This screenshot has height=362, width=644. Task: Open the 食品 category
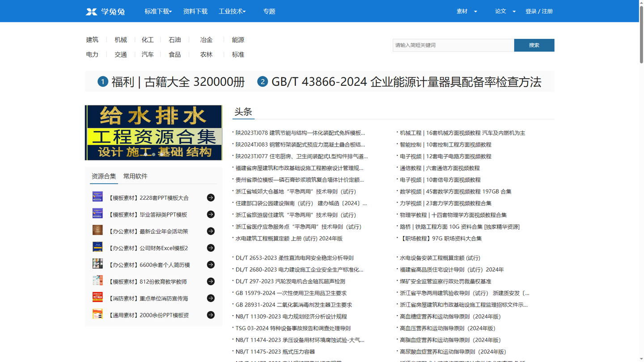(175, 55)
